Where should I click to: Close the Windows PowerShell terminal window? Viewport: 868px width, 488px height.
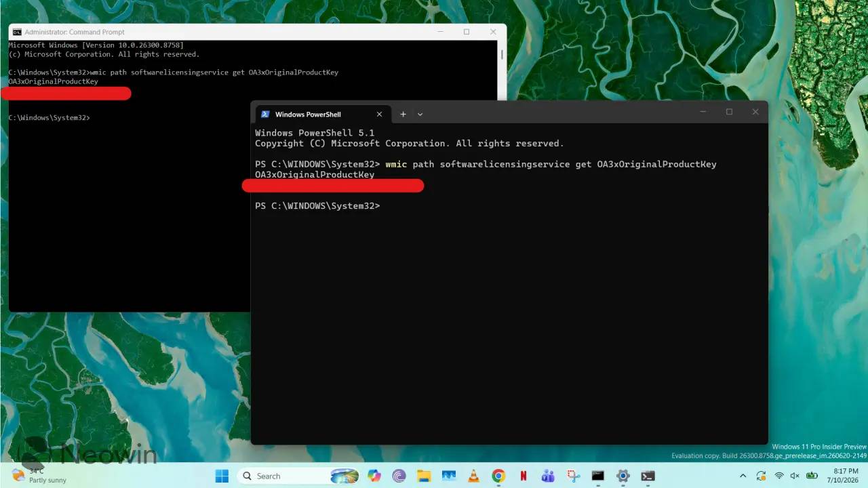click(755, 112)
